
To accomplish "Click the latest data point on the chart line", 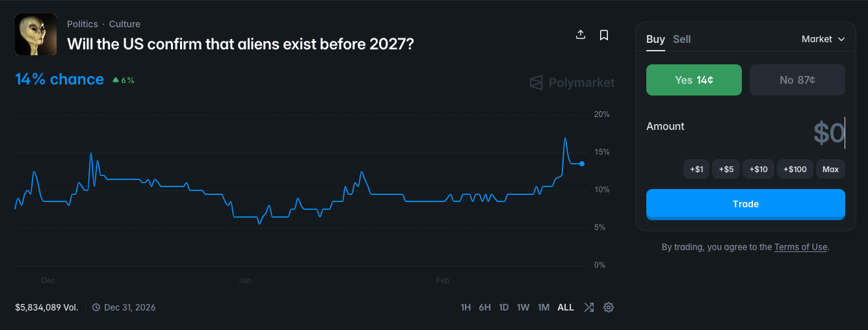I will [x=582, y=164].
